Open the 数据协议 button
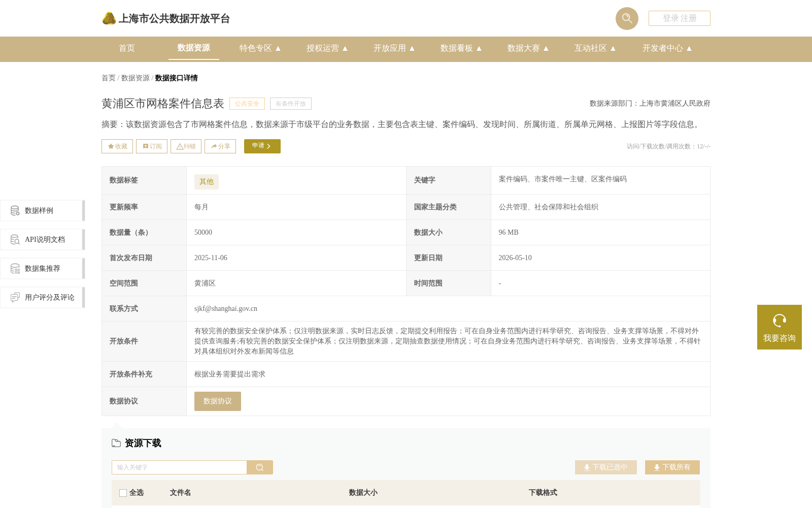 [218, 401]
